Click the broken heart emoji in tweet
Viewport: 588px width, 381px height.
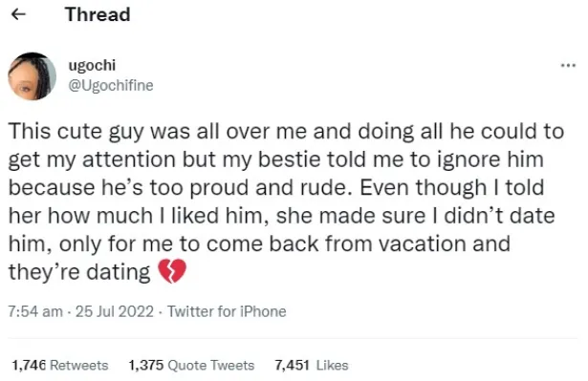point(172,271)
